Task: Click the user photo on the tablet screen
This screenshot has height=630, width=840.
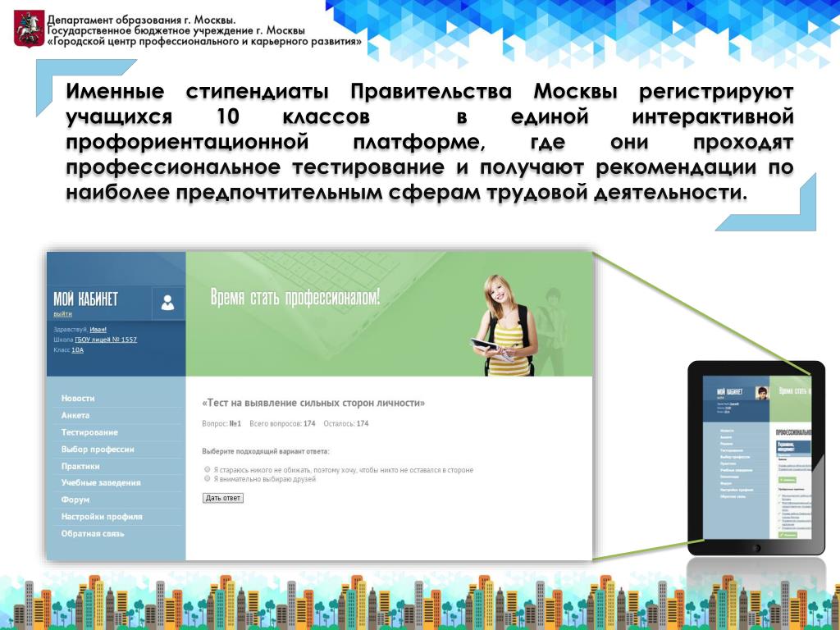Action: tap(762, 393)
